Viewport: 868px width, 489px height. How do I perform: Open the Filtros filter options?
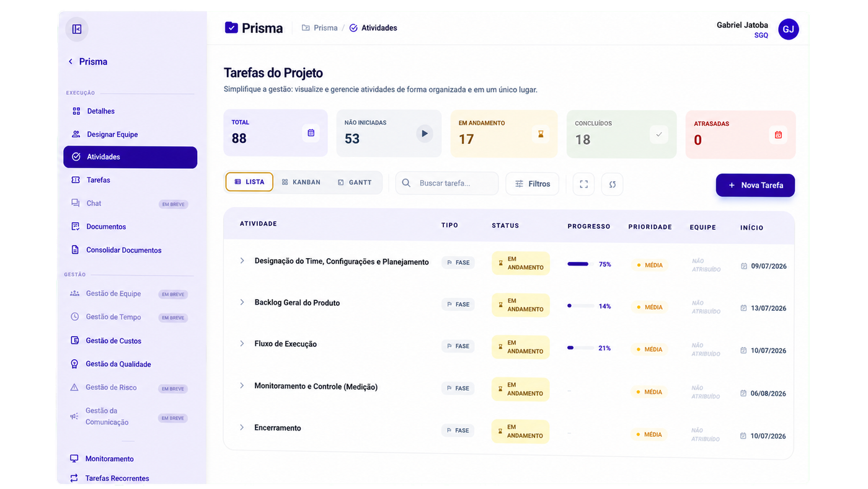533,184
